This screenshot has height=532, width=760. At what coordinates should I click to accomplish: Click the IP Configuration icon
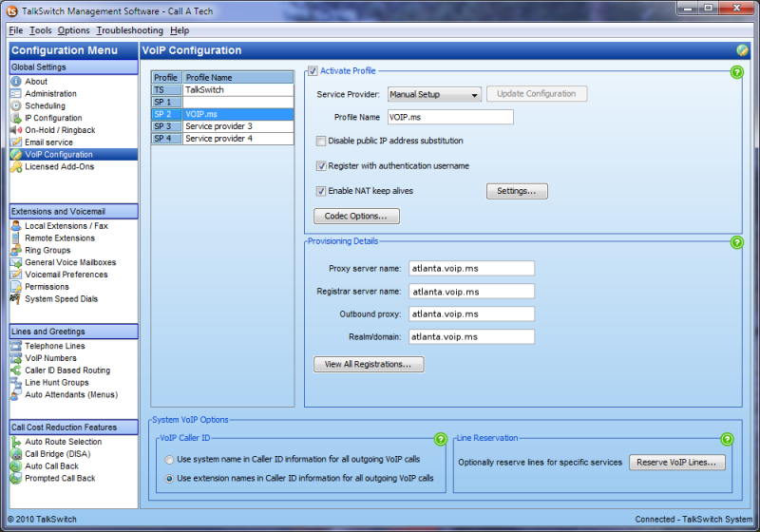coord(16,118)
